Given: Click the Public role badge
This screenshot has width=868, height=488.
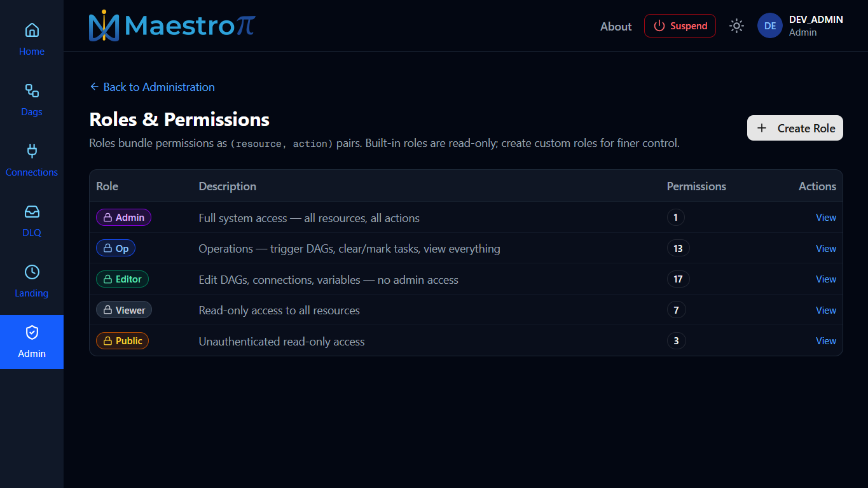Looking at the screenshot, I should (123, 341).
